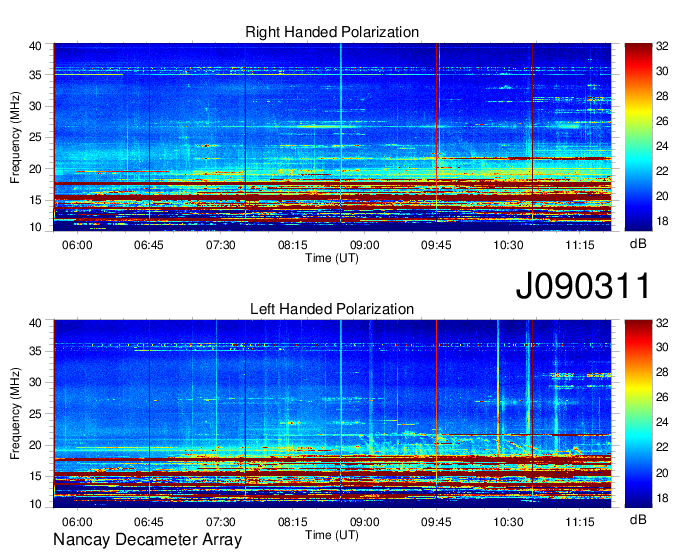The image size is (680, 552).
Task: Click the 07:30 tick of Left Handed plot
Action: pos(221,522)
